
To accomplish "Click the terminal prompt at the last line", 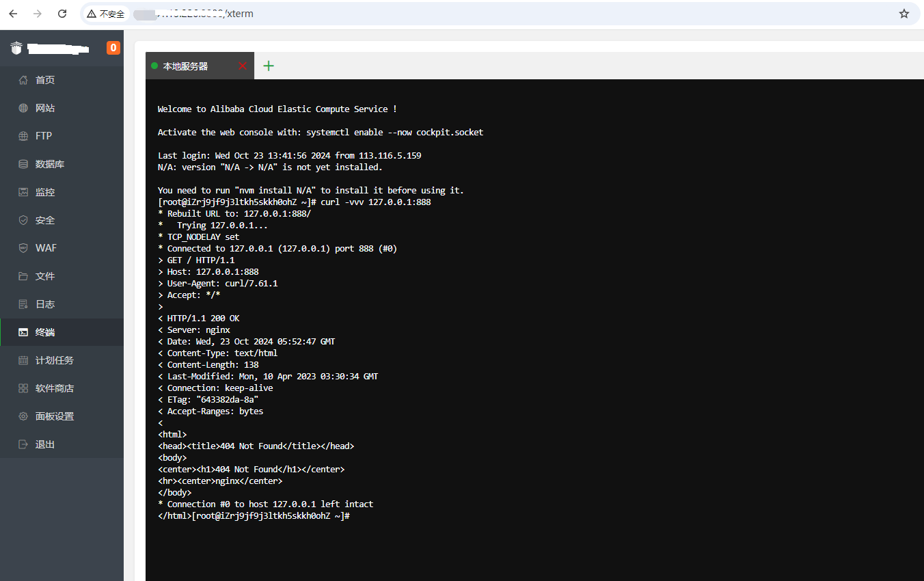I will coord(271,516).
